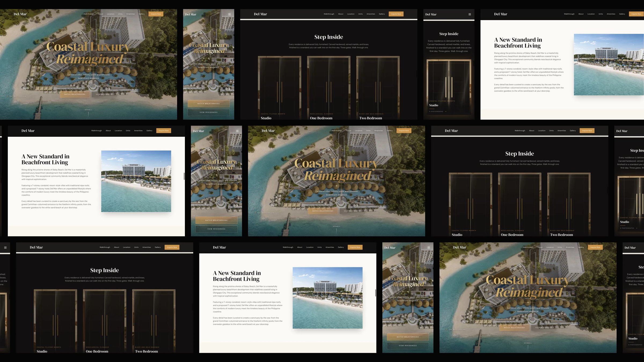The height and width of the screenshot is (362, 644).
Task: Click Watch Walkthrough in top-row desktop hero mockup
Action: coord(75,94)
